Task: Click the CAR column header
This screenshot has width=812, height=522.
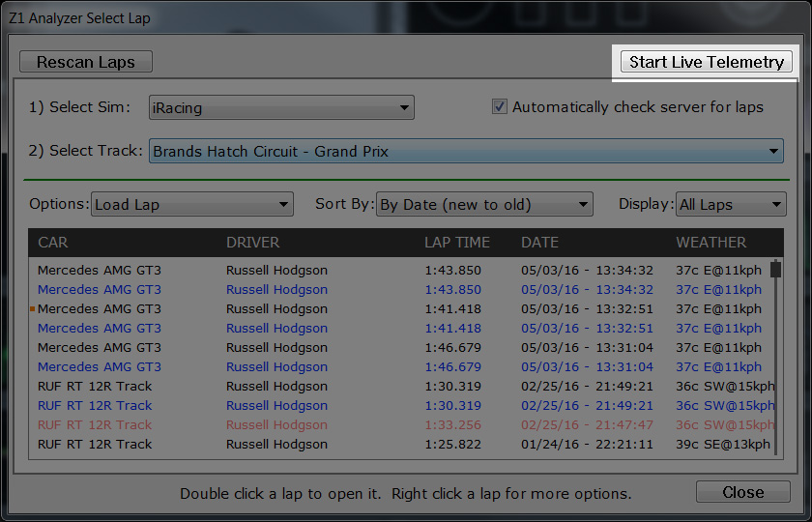Action: [x=53, y=243]
